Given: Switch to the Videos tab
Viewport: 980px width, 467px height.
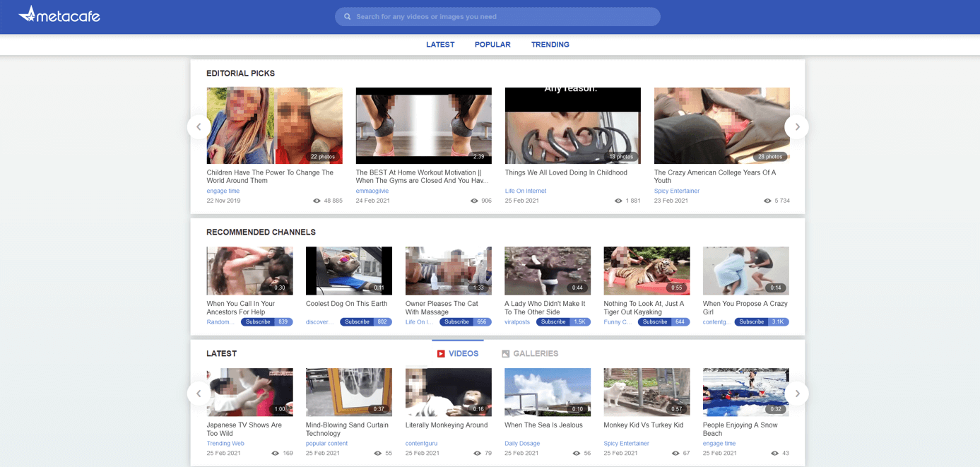Looking at the screenshot, I should 457,353.
